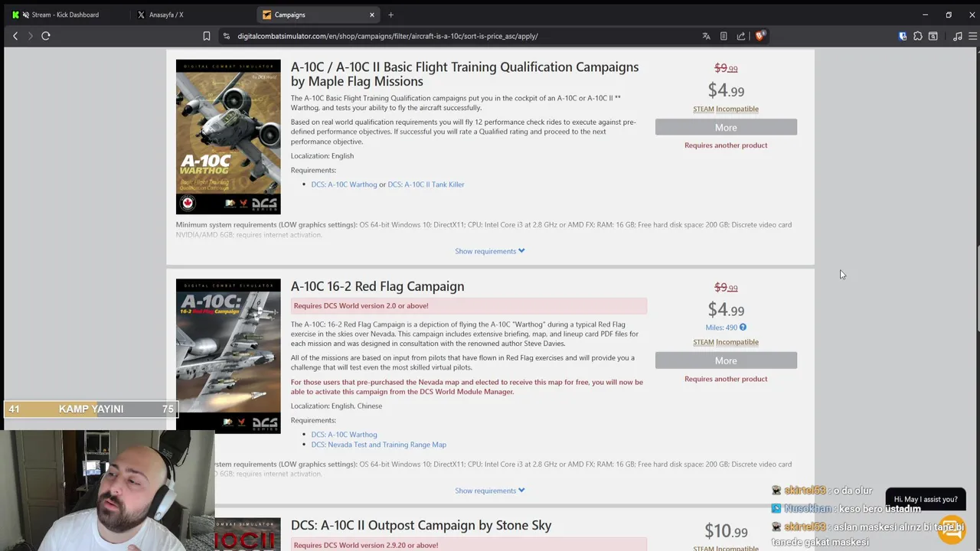The height and width of the screenshot is (551, 980).
Task: Click the Miles question mark help icon
Action: pos(743,328)
